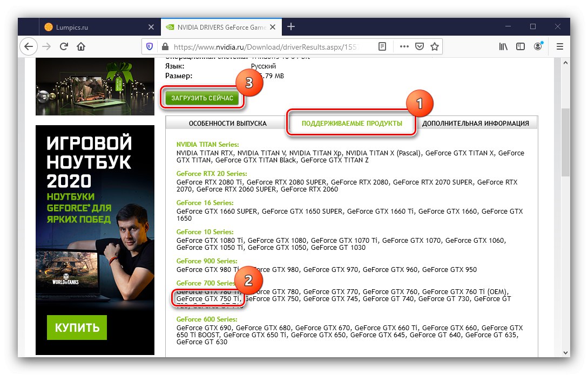Toggle Reader View icon in address bar
Image resolution: width=588 pixels, height=375 pixels.
pos(382,46)
